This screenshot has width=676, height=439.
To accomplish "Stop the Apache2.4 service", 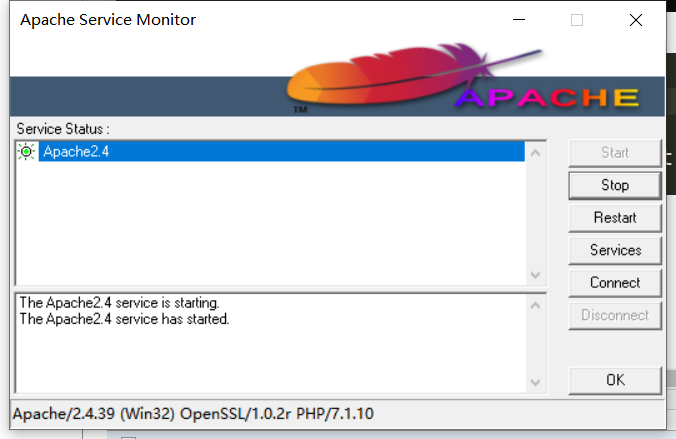I will (x=615, y=185).
